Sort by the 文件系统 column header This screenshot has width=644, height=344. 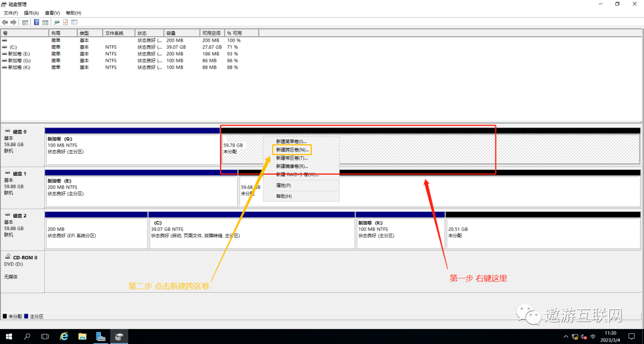point(119,33)
